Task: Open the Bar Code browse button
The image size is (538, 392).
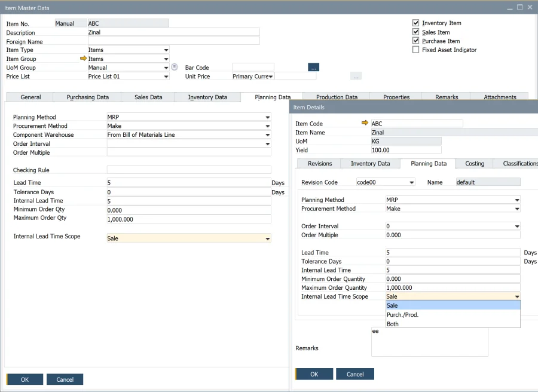Action: click(314, 68)
